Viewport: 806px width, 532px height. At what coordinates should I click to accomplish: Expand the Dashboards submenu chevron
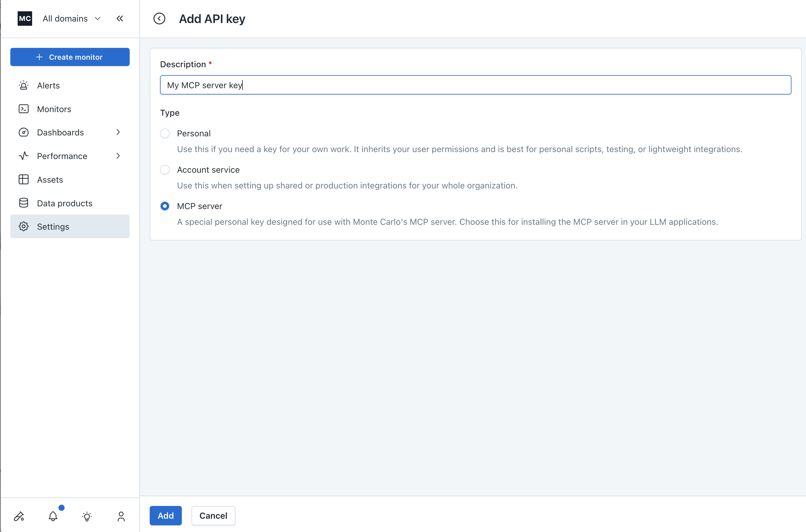(x=118, y=132)
